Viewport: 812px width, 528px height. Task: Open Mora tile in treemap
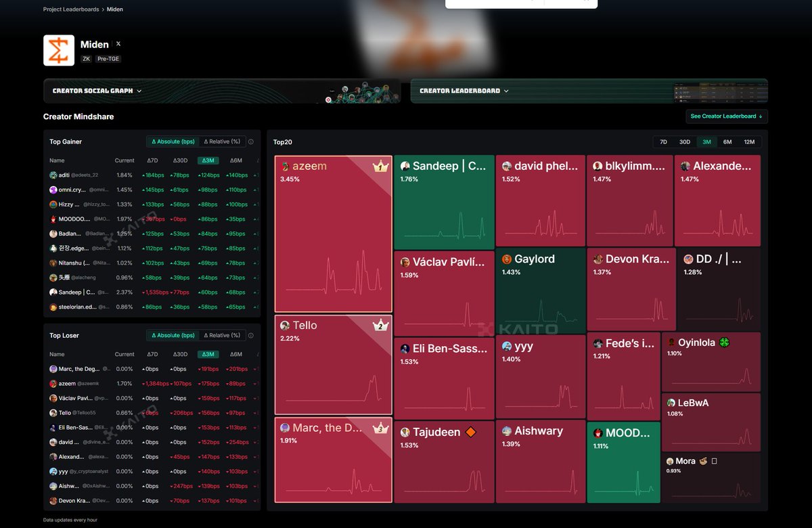(711, 477)
